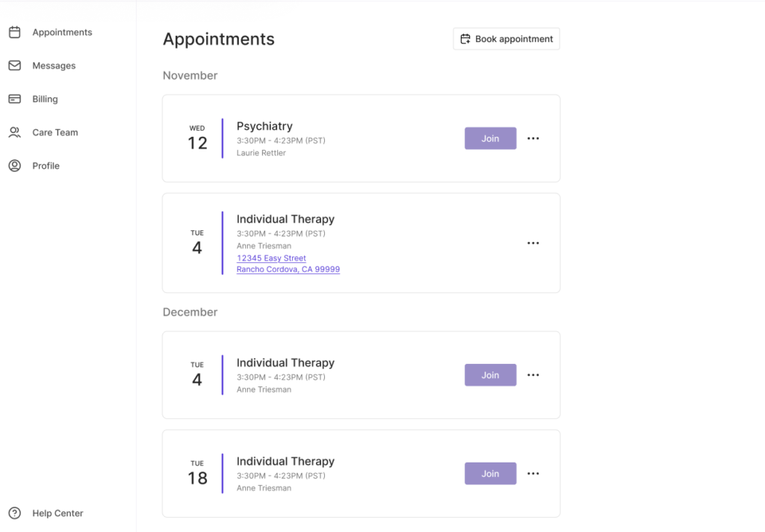Click the Help Center question mark icon
Screen dimensions: 765x532
pos(14,513)
